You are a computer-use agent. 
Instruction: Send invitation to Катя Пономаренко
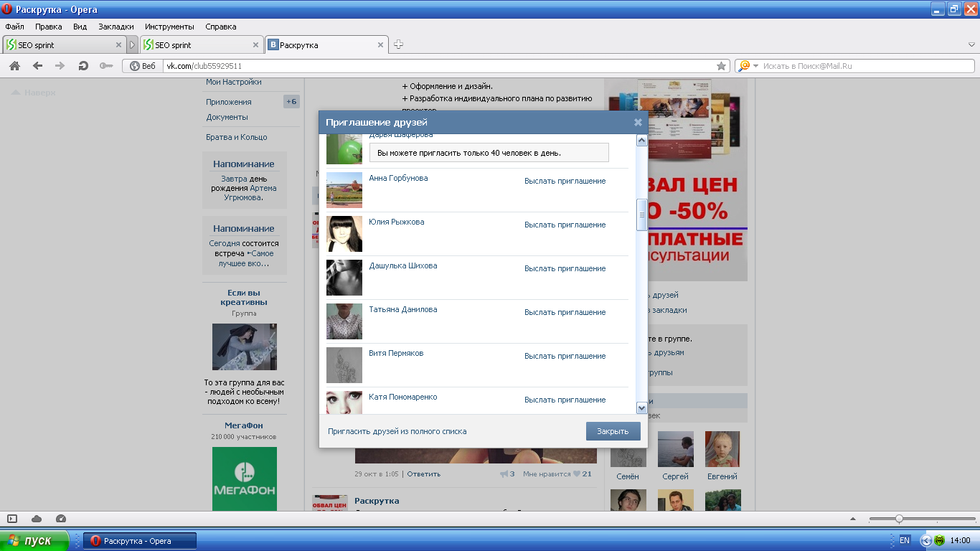[565, 400]
